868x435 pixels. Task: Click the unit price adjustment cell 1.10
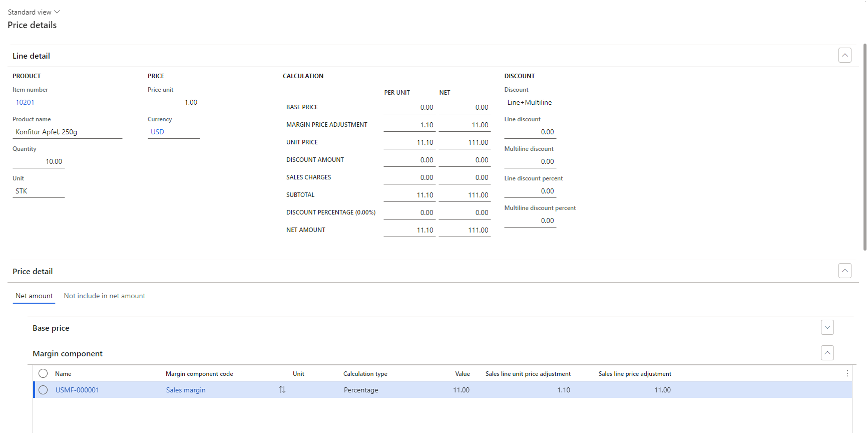(564, 390)
